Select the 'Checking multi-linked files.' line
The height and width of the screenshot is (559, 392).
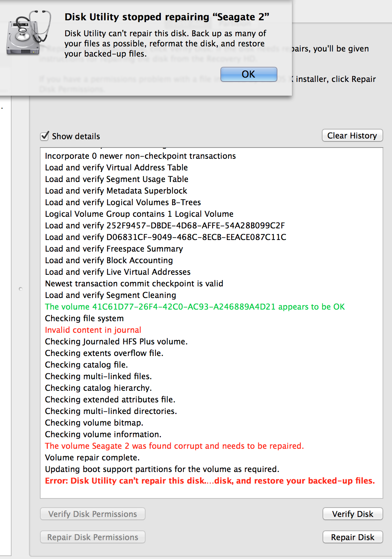click(x=98, y=376)
